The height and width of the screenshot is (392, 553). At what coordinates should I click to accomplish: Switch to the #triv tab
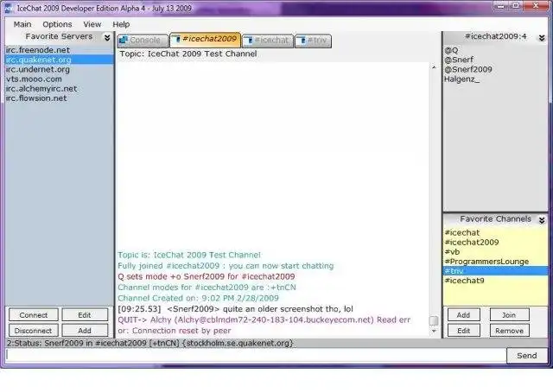click(313, 41)
